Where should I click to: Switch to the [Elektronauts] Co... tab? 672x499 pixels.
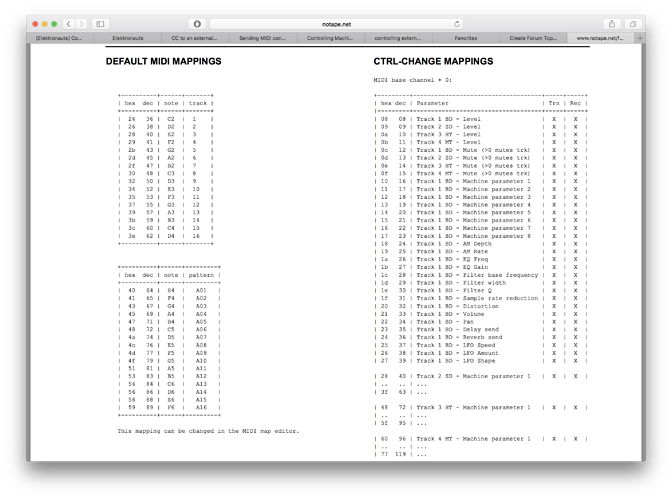[x=59, y=38]
